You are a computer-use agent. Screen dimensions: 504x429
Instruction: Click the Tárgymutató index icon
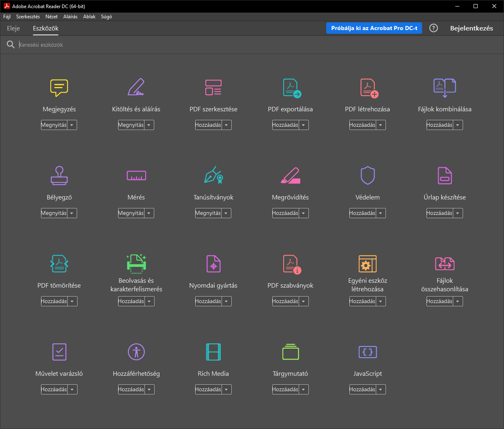coord(291,352)
